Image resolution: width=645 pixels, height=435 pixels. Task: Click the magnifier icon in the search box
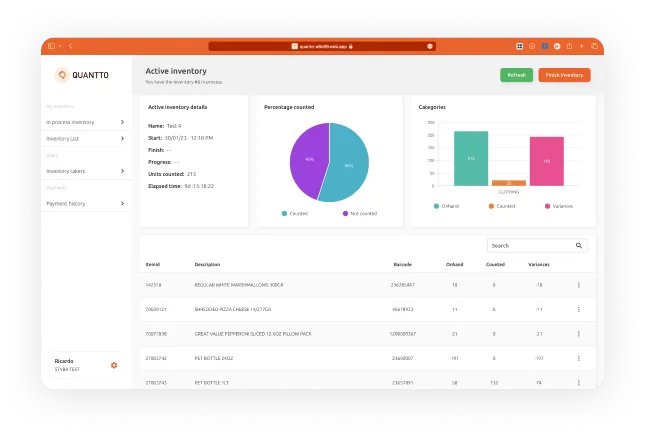579,246
